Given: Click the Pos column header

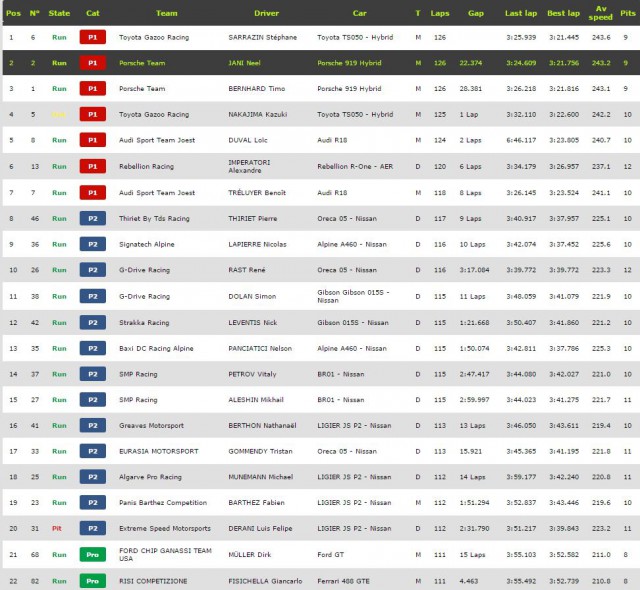Looking at the screenshot, I should [13, 13].
